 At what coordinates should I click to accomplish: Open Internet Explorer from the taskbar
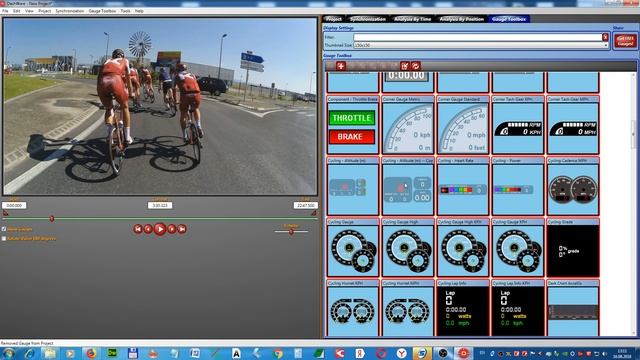[x=29, y=353]
